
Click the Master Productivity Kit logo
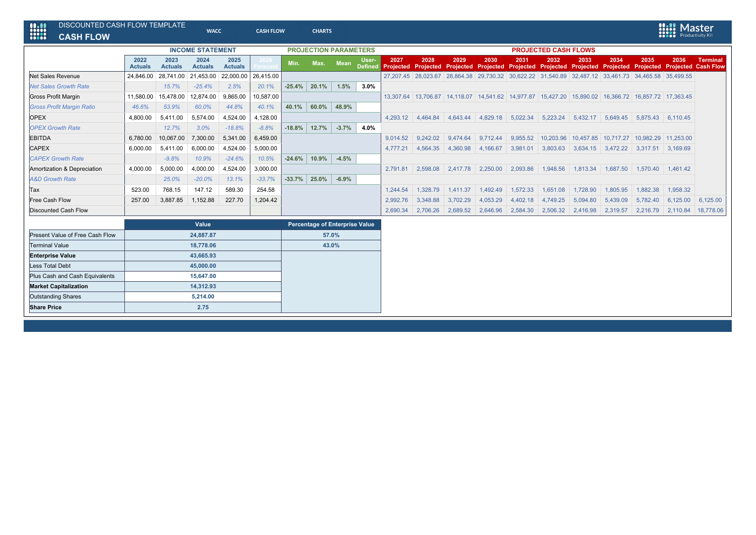[x=686, y=30]
